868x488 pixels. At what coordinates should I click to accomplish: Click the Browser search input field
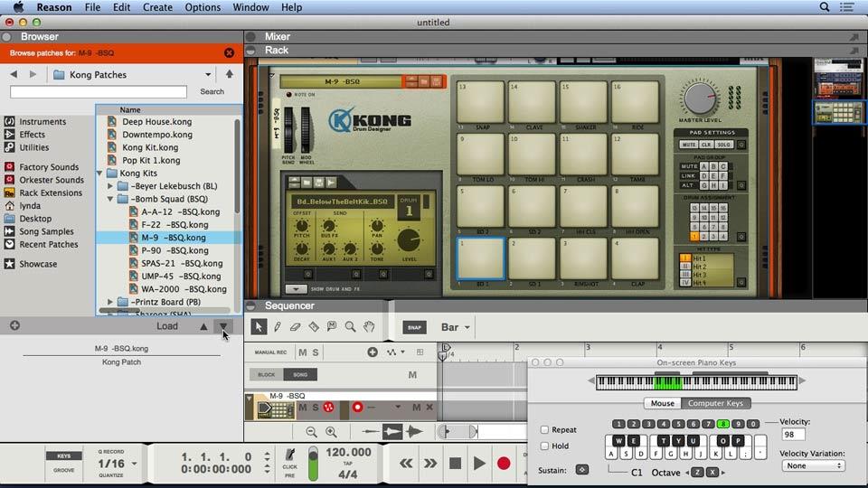click(x=99, y=91)
